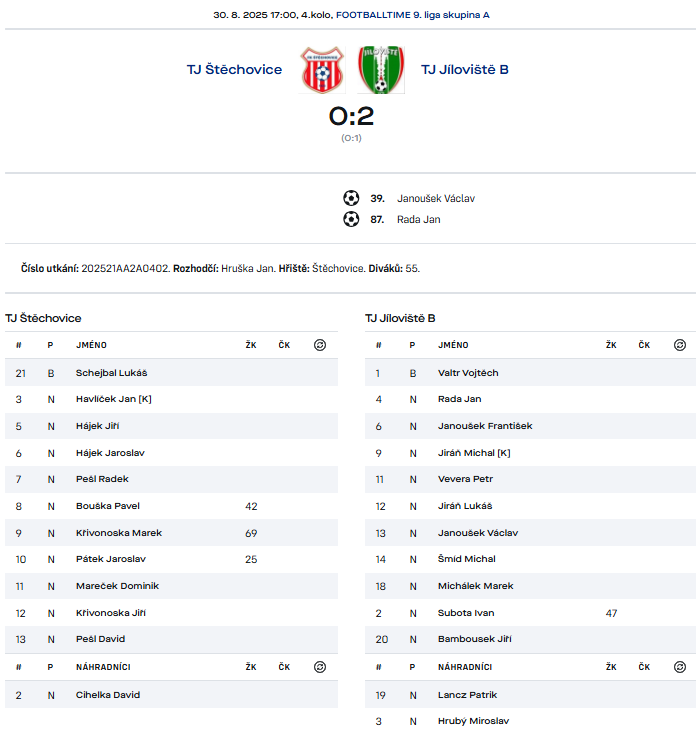Click substitution icon in Štěchovice lineup header
This screenshot has height=732, width=696.
click(319, 345)
